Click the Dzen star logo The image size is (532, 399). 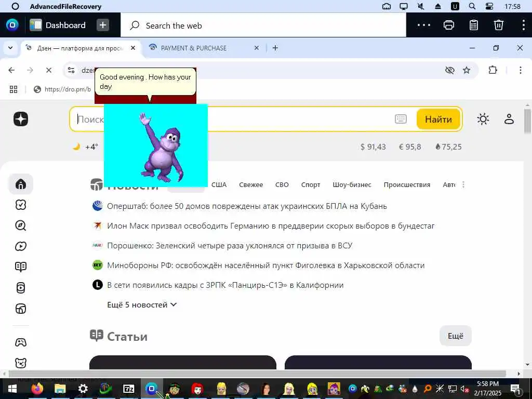[21, 119]
